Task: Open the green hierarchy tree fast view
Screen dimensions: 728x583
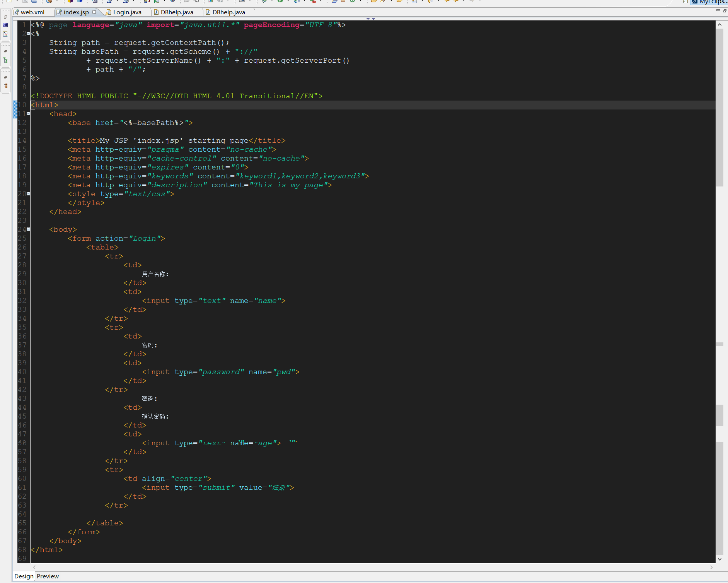Action: click(5, 60)
